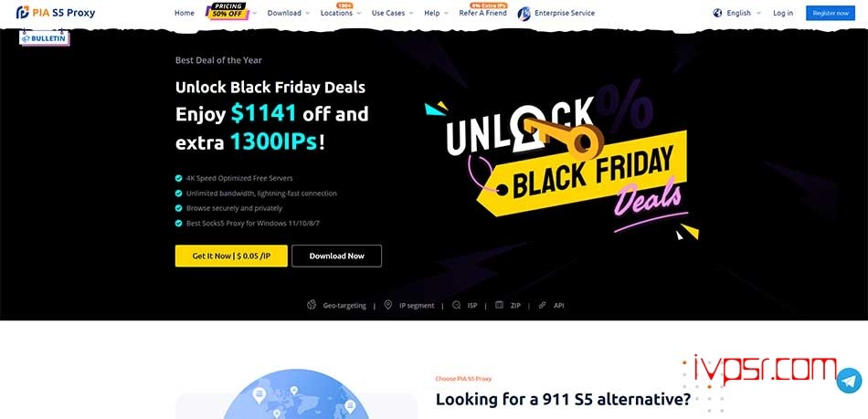Click the PIA S5 Proxy logo icon

(23, 12)
